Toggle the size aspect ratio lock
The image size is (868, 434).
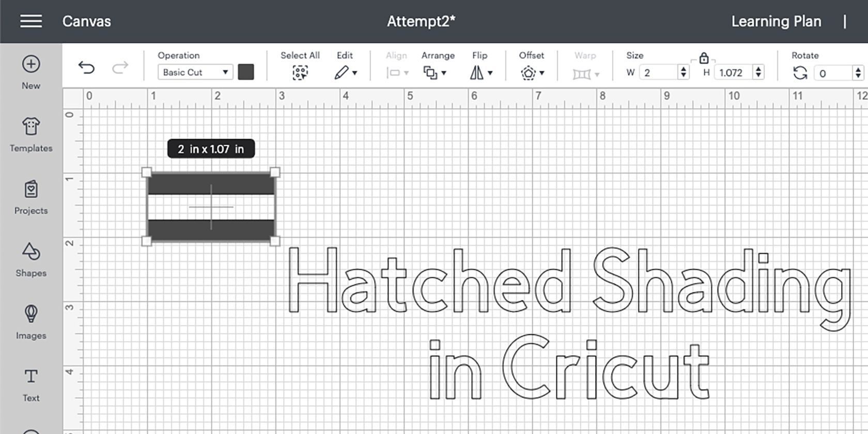pos(704,58)
